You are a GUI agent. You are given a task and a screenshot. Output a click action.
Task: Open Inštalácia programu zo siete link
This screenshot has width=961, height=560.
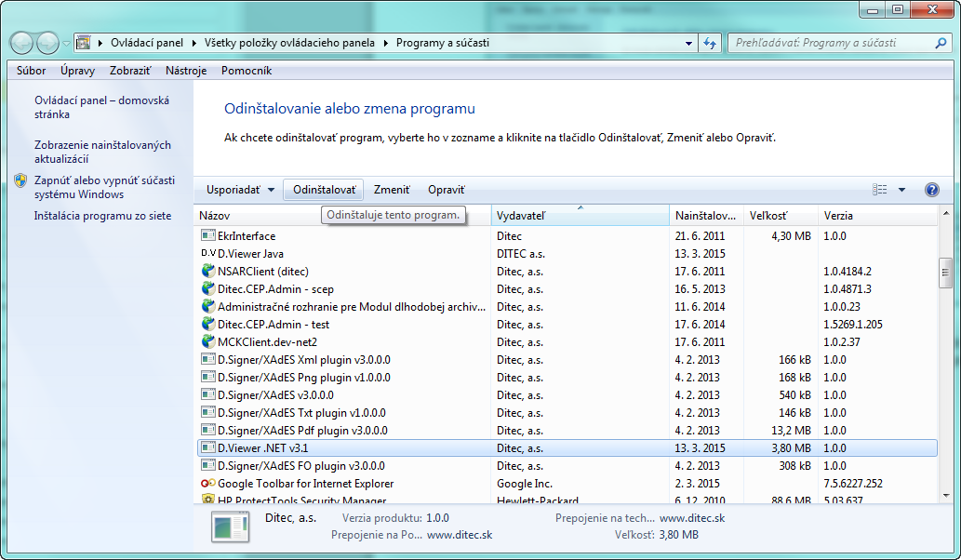[x=103, y=216]
